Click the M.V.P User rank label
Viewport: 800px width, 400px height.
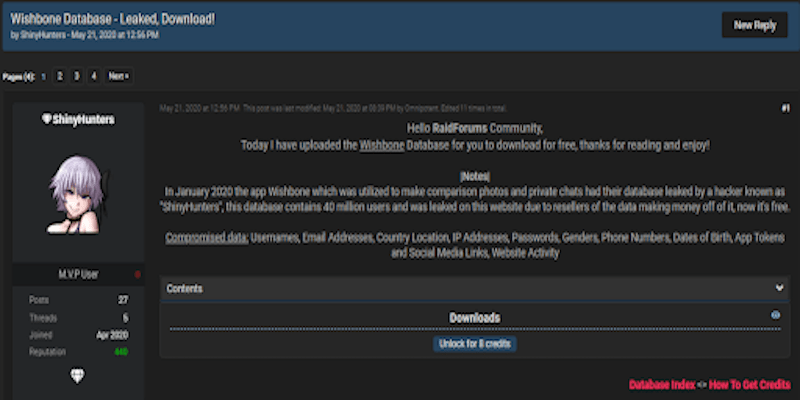[78, 274]
